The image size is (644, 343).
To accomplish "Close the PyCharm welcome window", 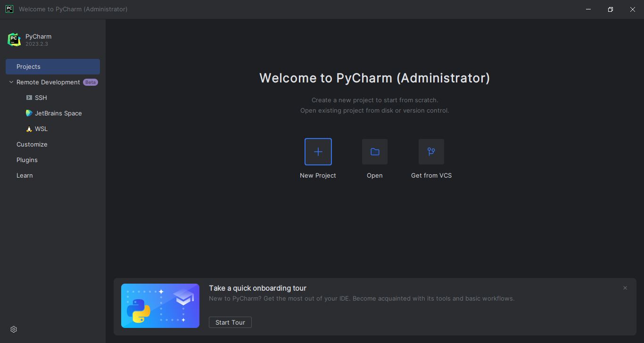I will coord(633,9).
